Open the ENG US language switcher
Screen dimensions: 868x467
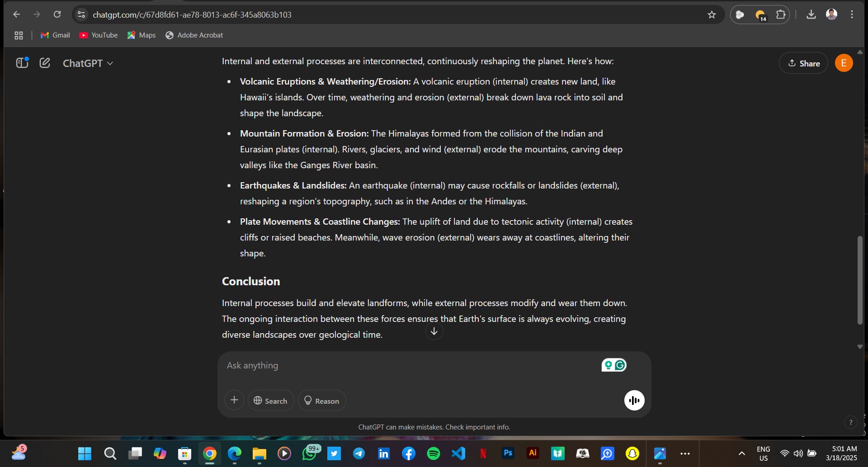click(x=764, y=453)
